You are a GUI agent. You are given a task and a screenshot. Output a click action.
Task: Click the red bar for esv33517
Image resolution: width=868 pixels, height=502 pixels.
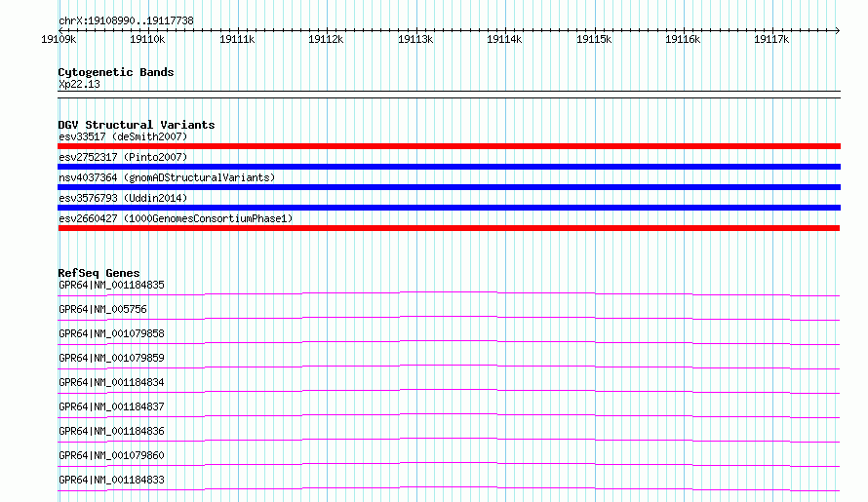449,146
